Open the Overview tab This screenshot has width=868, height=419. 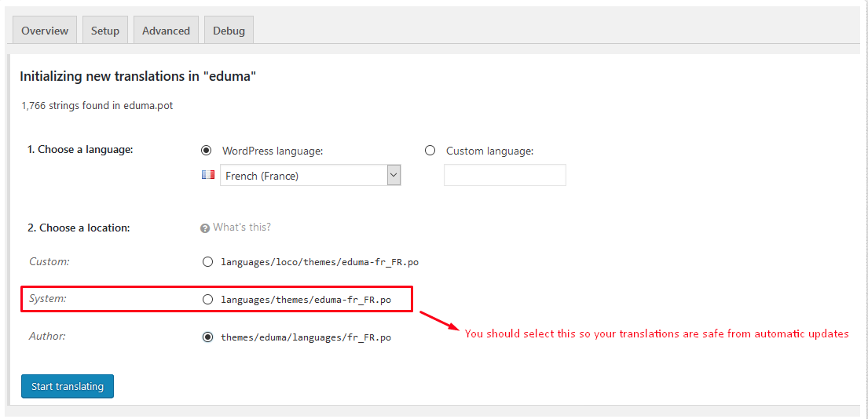click(x=45, y=31)
